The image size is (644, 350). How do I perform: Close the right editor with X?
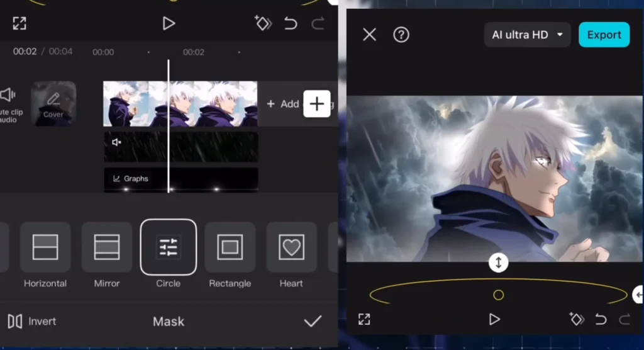pyautogui.click(x=370, y=35)
